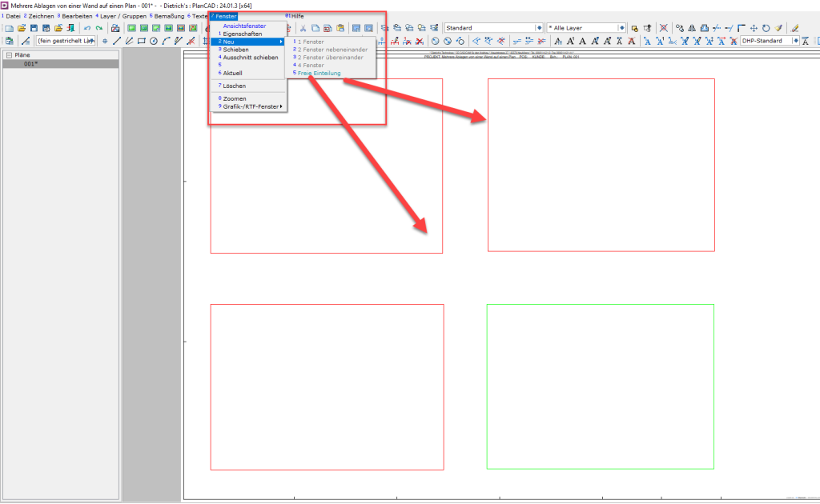Open the Zeichnen menu

(39, 16)
